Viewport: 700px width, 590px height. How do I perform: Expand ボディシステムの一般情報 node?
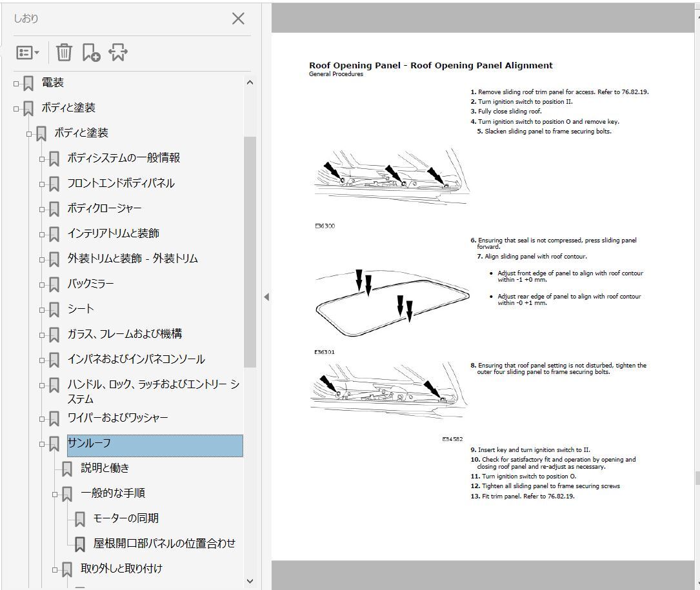click(42, 159)
